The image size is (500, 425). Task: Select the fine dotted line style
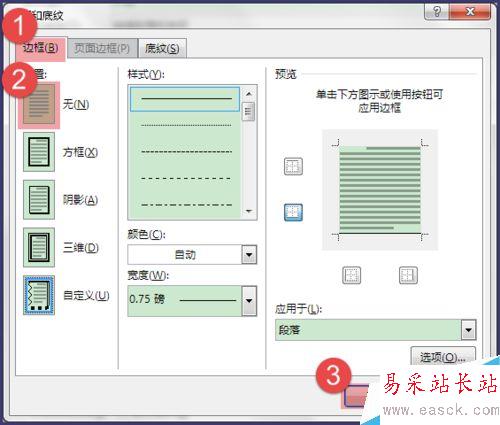point(186,125)
